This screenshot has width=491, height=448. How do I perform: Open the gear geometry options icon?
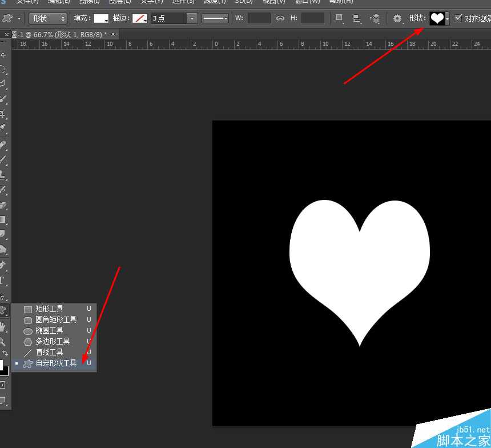tap(397, 18)
